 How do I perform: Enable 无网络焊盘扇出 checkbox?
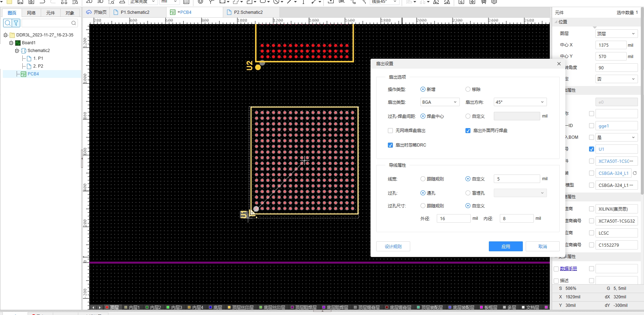point(390,131)
